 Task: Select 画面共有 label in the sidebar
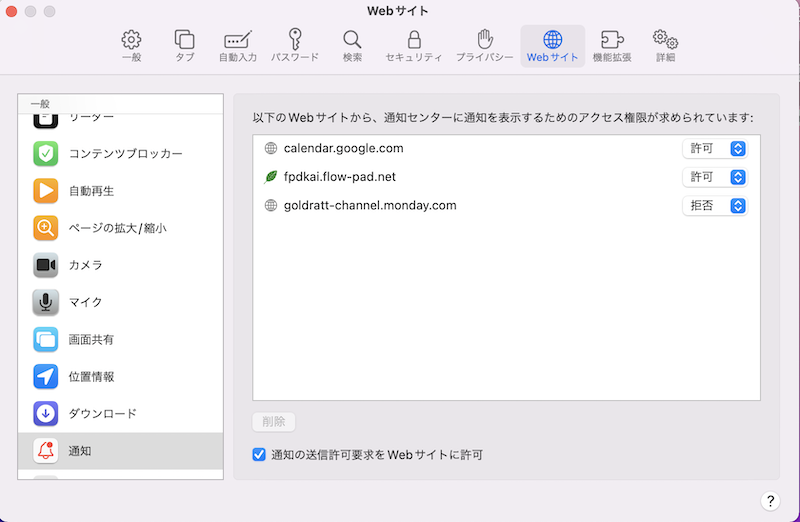pyautogui.click(x=91, y=339)
